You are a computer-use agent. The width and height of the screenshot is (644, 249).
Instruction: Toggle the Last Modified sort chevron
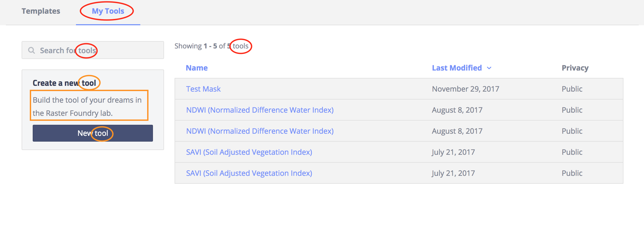point(489,68)
